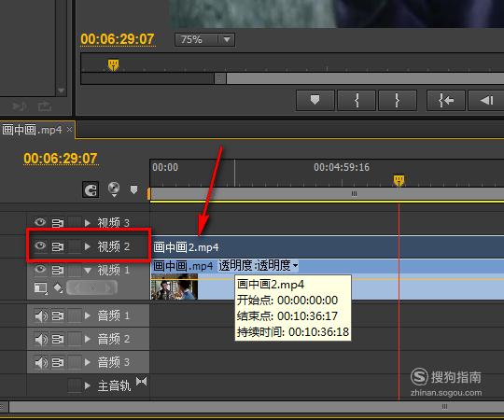Toggle visibility eye for 视频 1 track

click(40, 269)
